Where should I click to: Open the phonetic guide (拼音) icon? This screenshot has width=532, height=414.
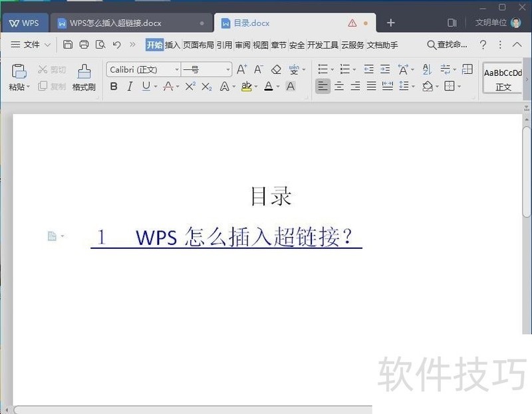click(294, 69)
